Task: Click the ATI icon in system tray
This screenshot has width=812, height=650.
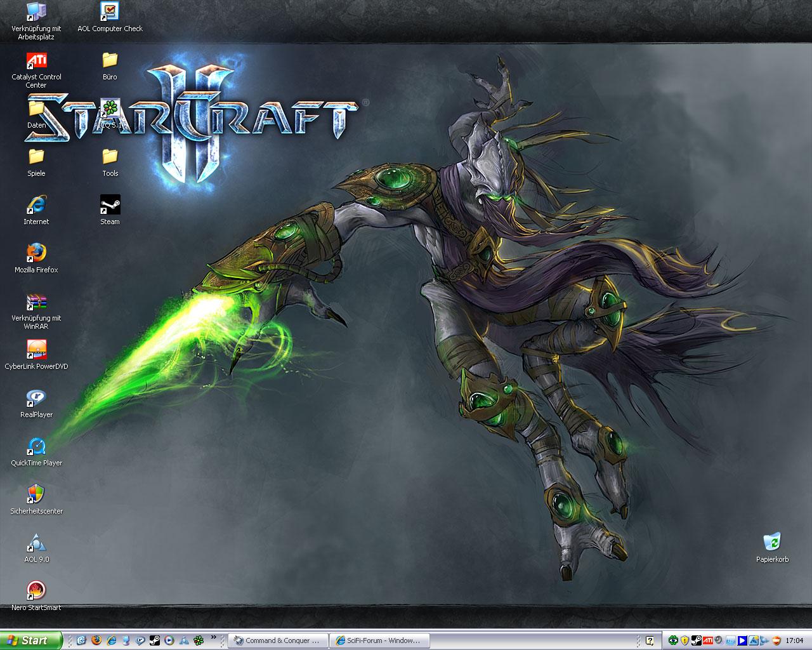Action: (x=707, y=640)
